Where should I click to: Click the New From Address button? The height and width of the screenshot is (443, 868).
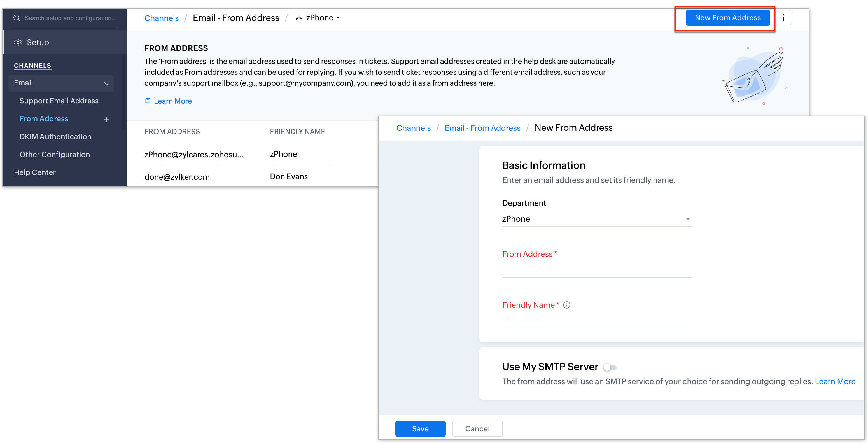(727, 18)
